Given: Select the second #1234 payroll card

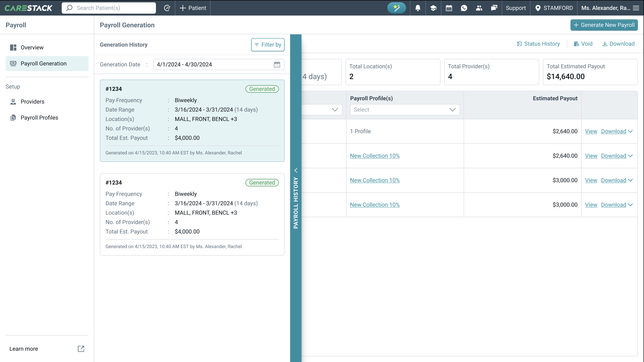Looking at the screenshot, I should point(192,214).
